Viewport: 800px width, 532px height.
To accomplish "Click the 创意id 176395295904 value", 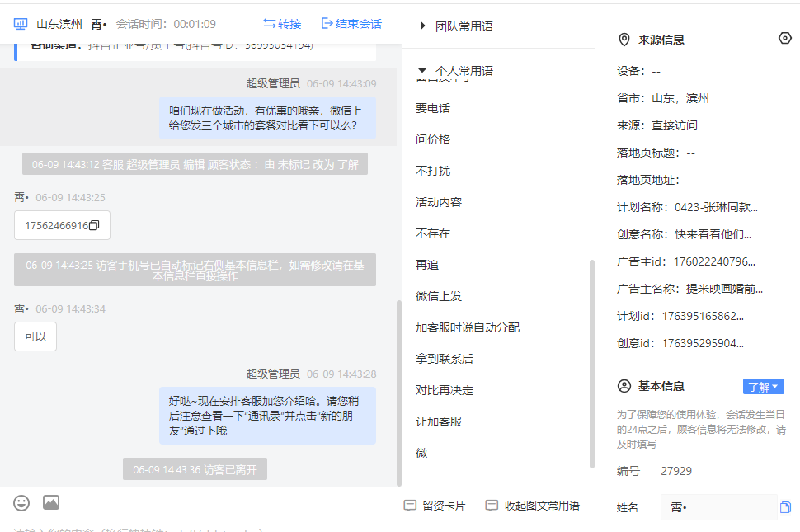I will click(703, 343).
